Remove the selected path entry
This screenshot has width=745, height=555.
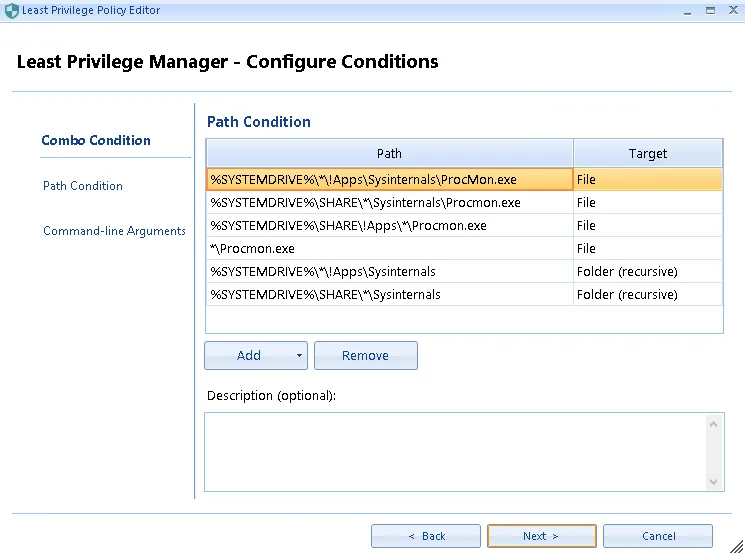[x=365, y=356]
